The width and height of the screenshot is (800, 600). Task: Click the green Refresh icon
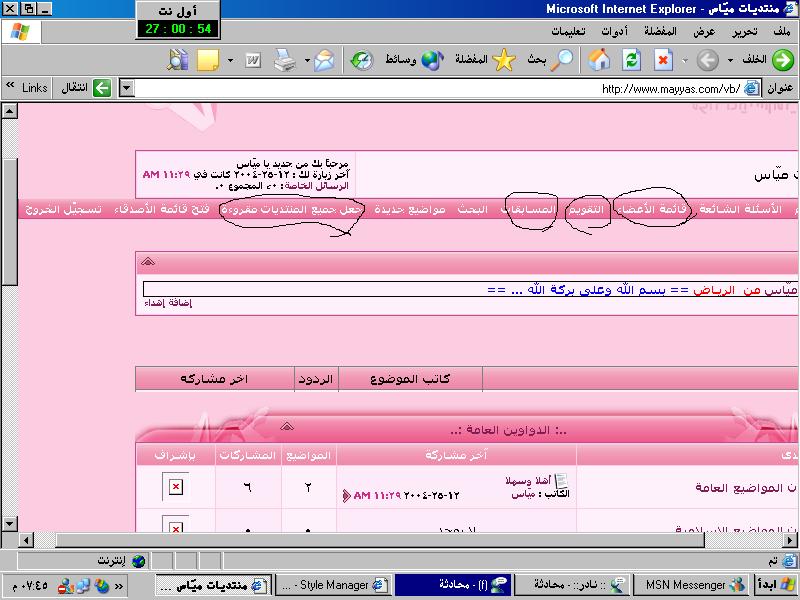(631, 60)
